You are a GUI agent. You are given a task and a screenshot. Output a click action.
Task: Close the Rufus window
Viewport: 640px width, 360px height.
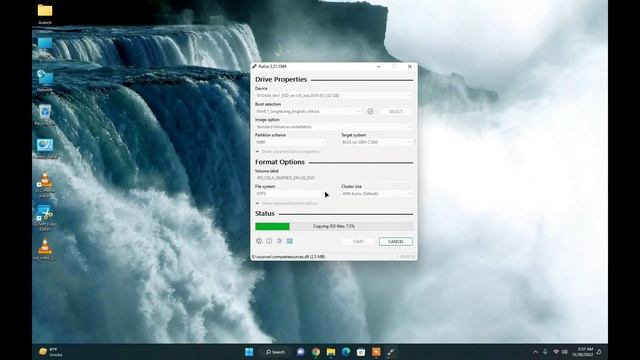point(410,66)
